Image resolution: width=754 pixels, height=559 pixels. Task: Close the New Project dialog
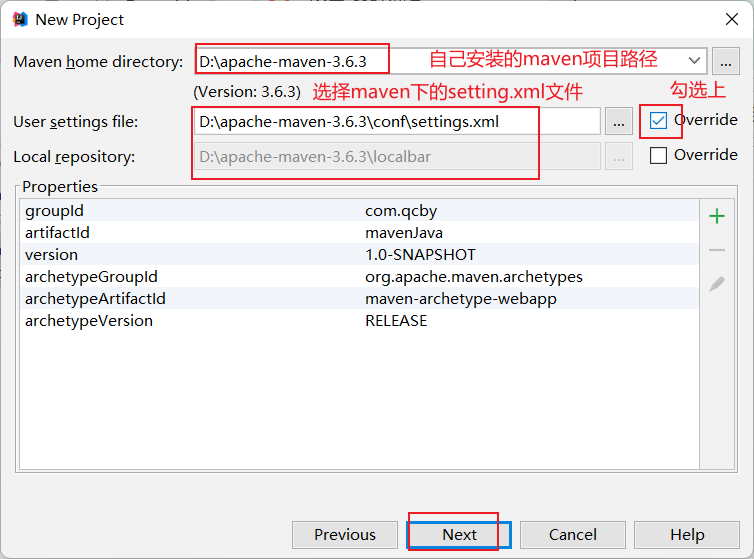[x=732, y=19]
